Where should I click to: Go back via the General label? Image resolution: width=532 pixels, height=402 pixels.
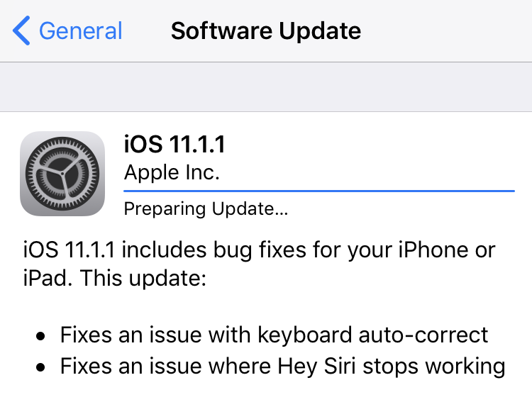pos(80,31)
